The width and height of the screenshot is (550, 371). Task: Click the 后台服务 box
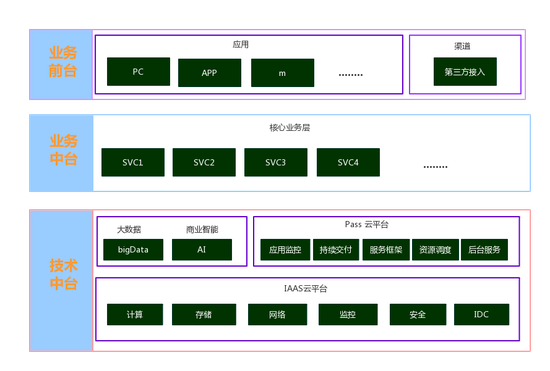pyautogui.click(x=484, y=250)
